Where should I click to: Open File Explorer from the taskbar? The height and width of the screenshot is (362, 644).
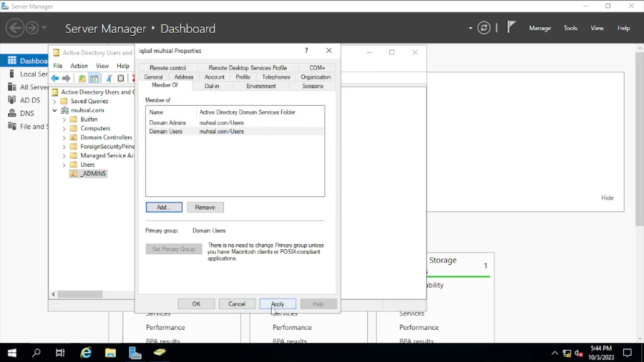(x=110, y=353)
